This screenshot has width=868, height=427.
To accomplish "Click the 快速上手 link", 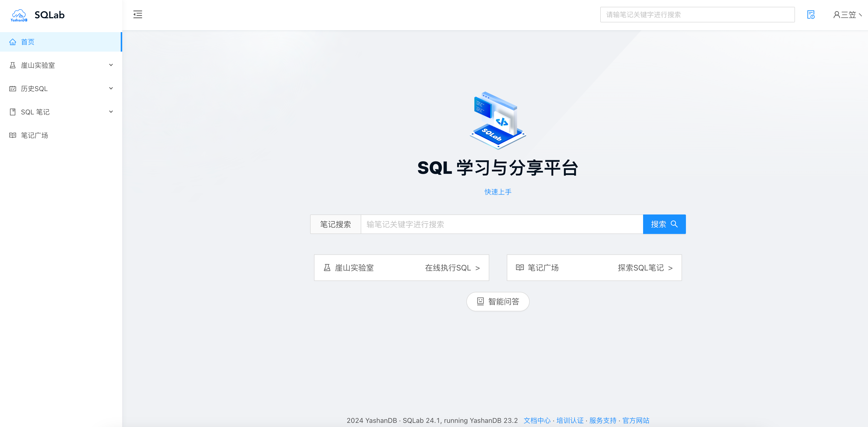I will 498,191.
